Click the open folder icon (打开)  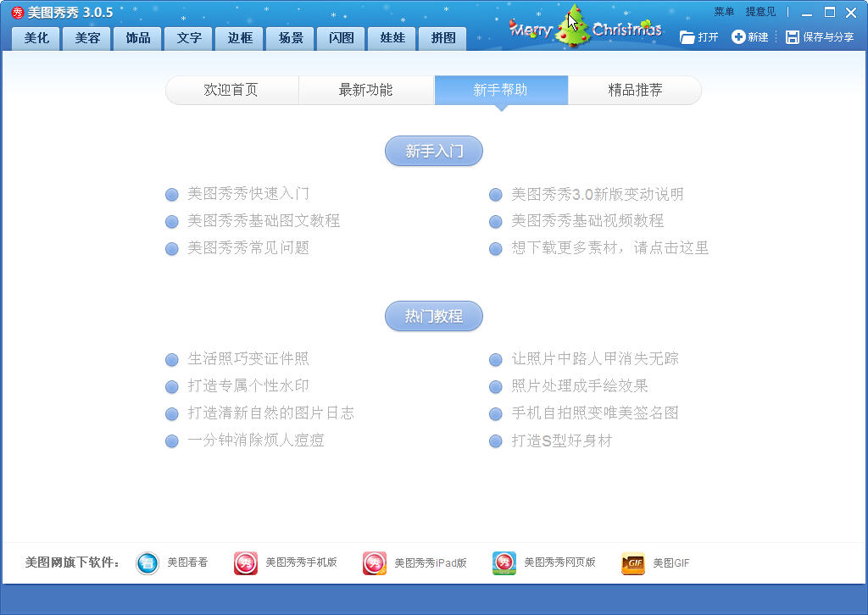pyautogui.click(x=687, y=37)
